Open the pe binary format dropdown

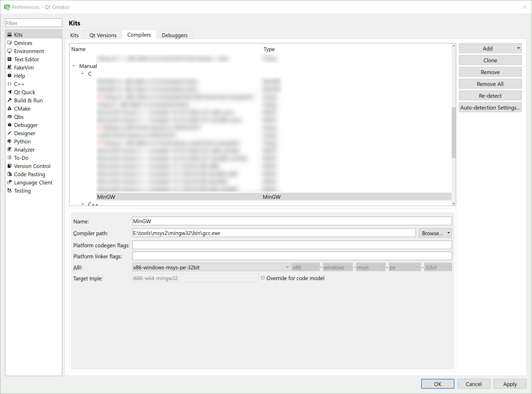click(405, 267)
